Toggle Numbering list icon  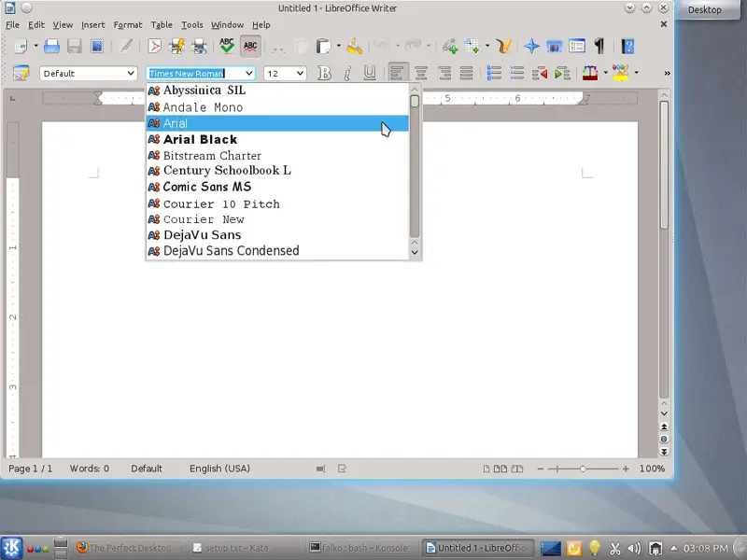pyautogui.click(x=495, y=74)
